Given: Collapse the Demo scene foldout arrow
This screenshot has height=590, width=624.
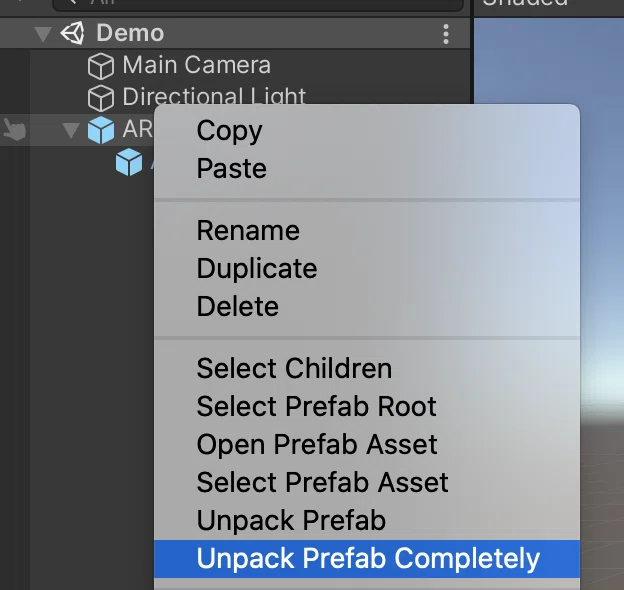Looking at the screenshot, I should click(x=43, y=34).
